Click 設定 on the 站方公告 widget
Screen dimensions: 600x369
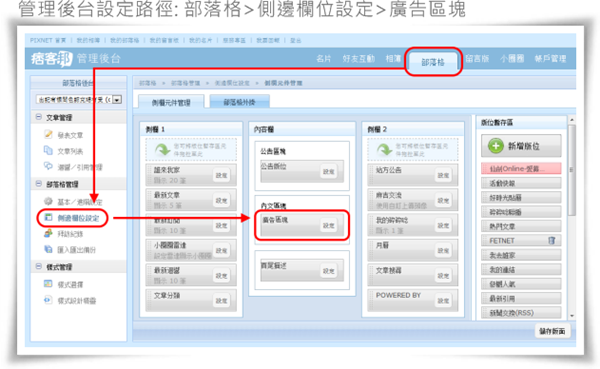click(443, 175)
